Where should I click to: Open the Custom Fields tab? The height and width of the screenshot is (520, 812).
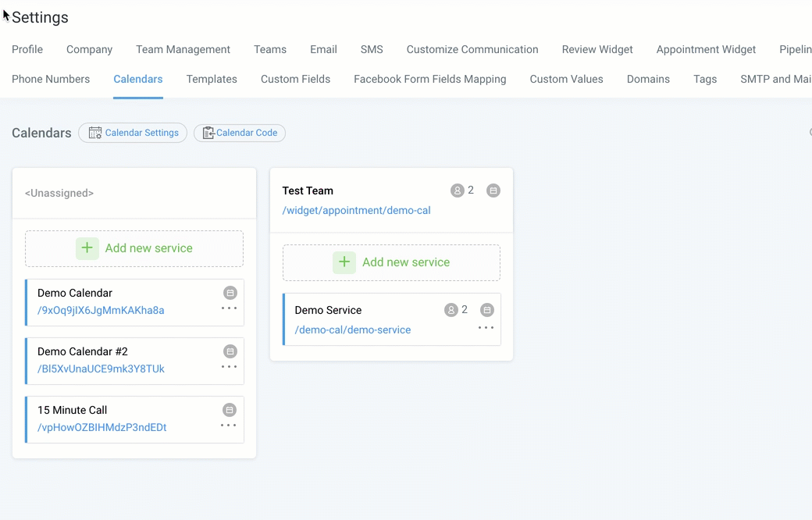295,79
